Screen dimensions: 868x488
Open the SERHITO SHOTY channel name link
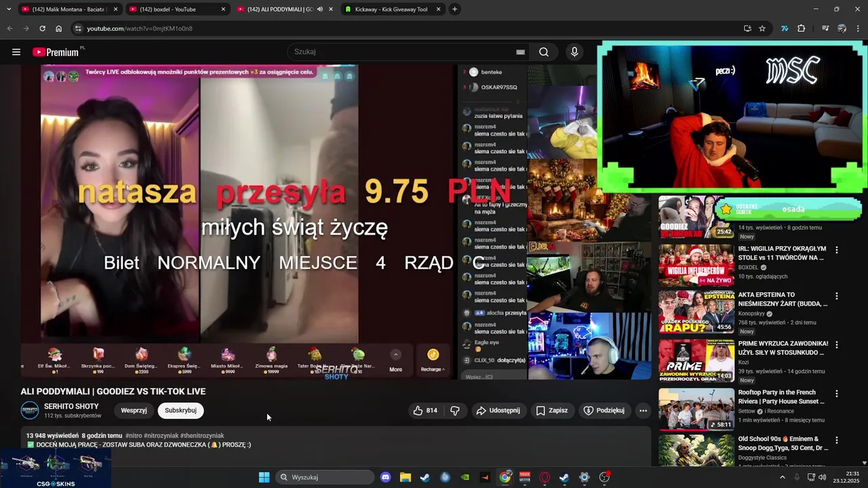(x=71, y=407)
